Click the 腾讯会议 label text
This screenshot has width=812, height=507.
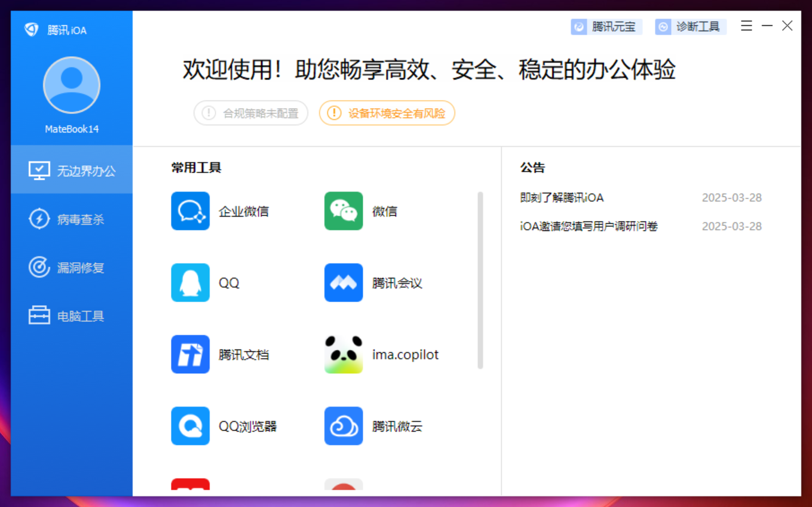point(397,283)
